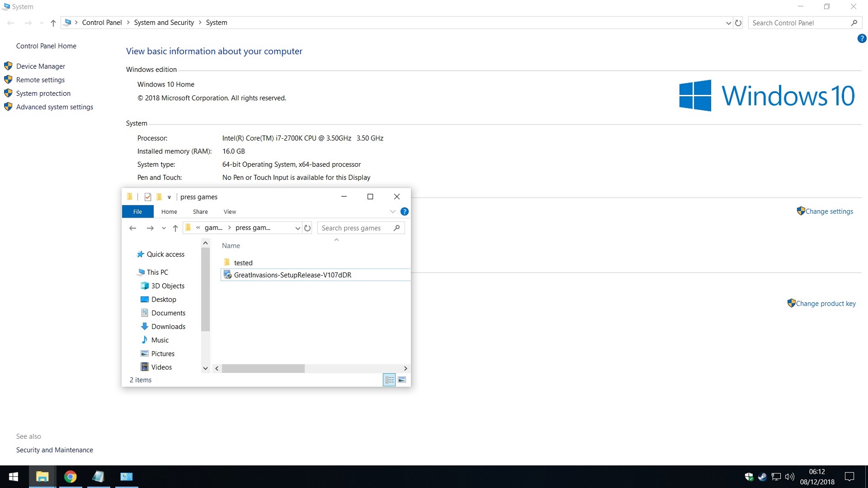Open Security and Maintenance link
The height and width of the screenshot is (488, 868).
click(x=54, y=450)
